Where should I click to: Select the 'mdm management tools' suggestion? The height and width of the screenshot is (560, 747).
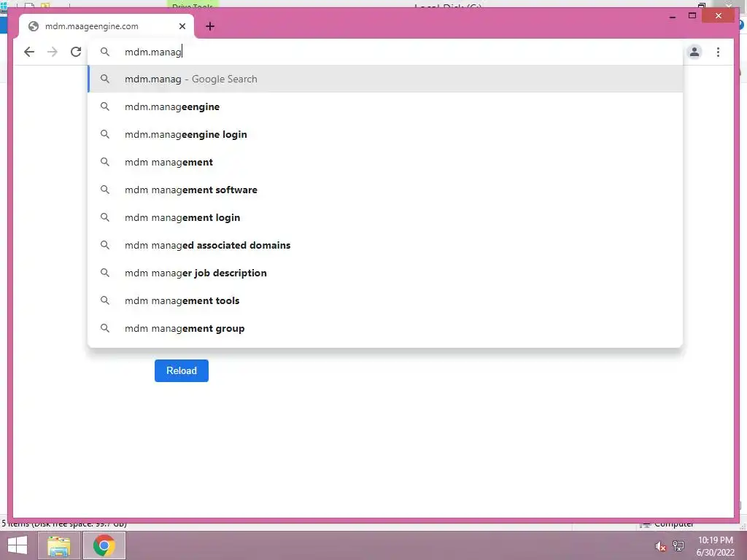(385, 300)
